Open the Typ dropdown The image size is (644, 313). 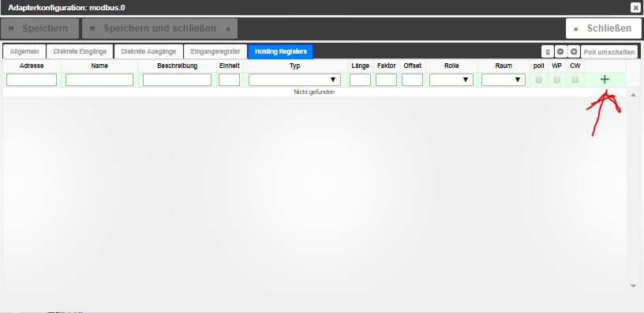pos(294,80)
